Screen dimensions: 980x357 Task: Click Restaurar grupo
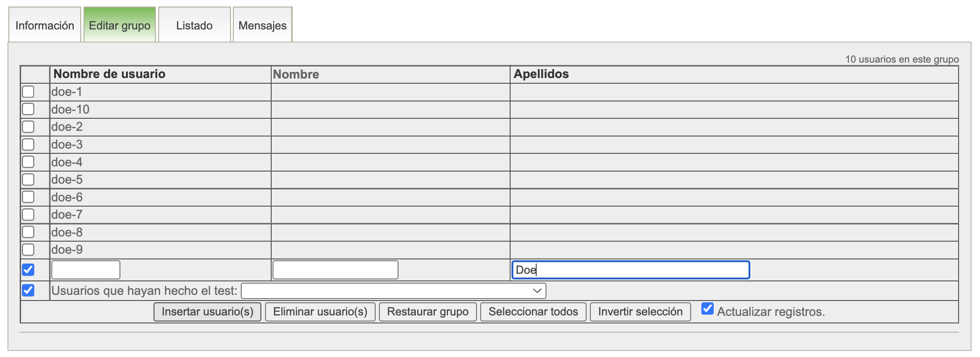[427, 312]
